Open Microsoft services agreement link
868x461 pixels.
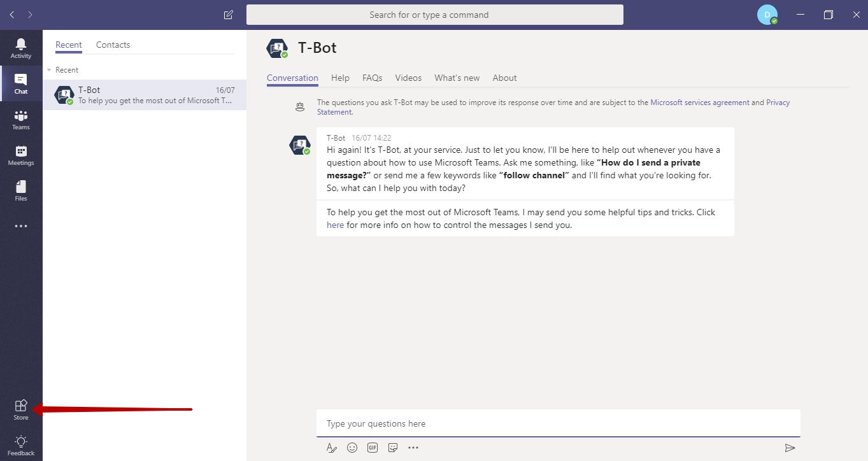click(700, 103)
